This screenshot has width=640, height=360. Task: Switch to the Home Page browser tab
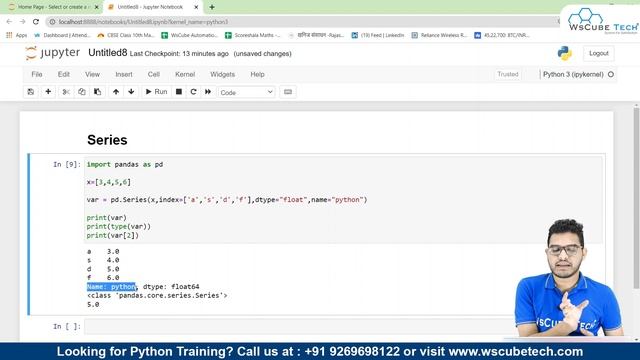point(52,7)
